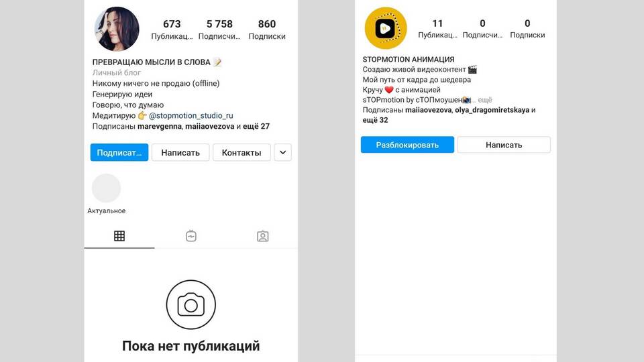Click Написать on the stopmotion profile
644x362 pixels.
tap(504, 145)
